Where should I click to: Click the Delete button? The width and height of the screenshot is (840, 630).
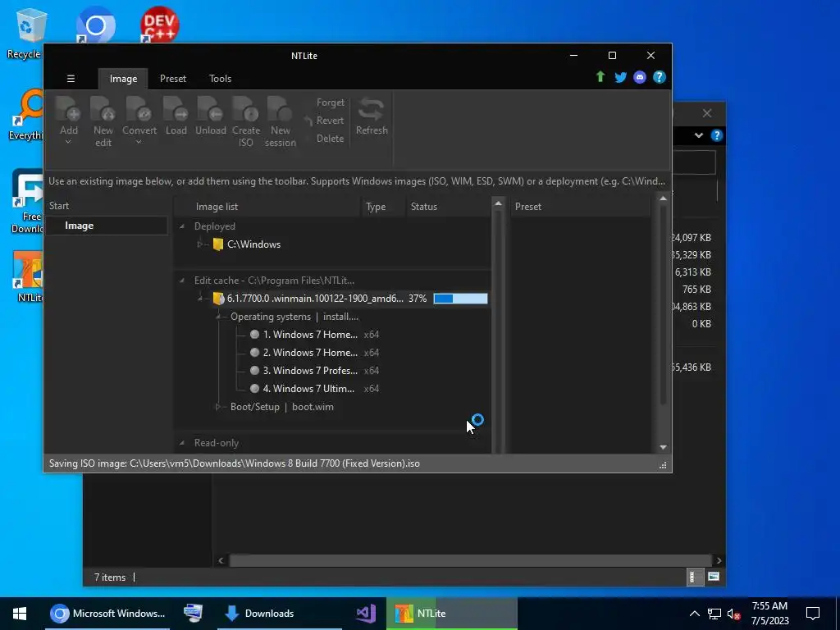click(330, 138)
